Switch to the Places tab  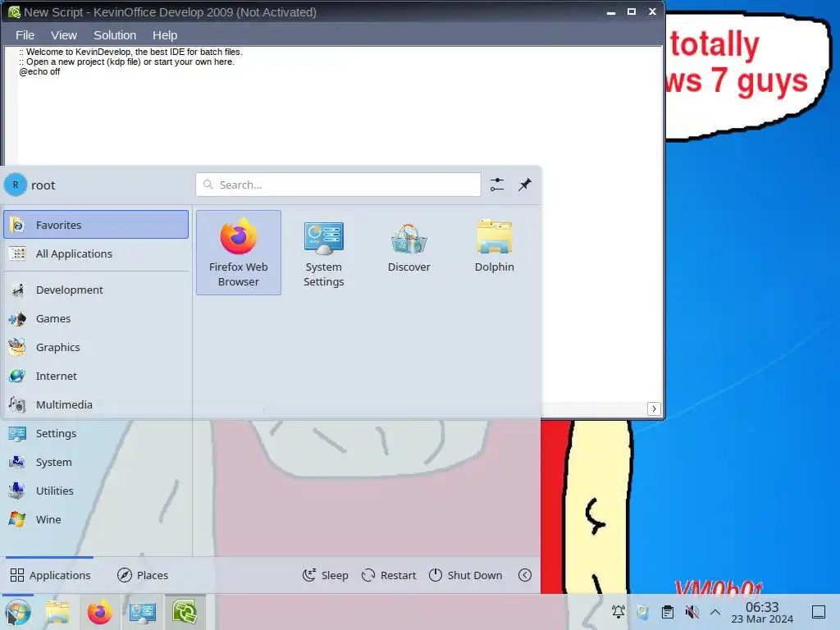(x=143, y=575)
